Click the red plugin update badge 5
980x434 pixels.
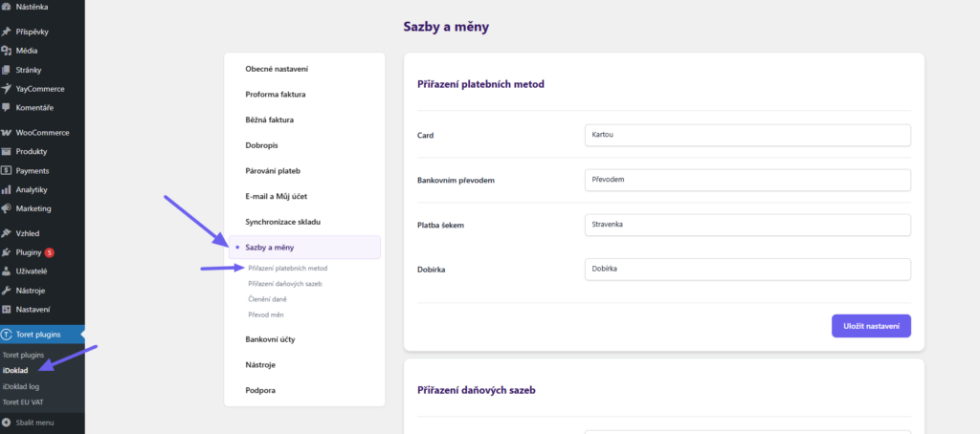click(50, 253)
